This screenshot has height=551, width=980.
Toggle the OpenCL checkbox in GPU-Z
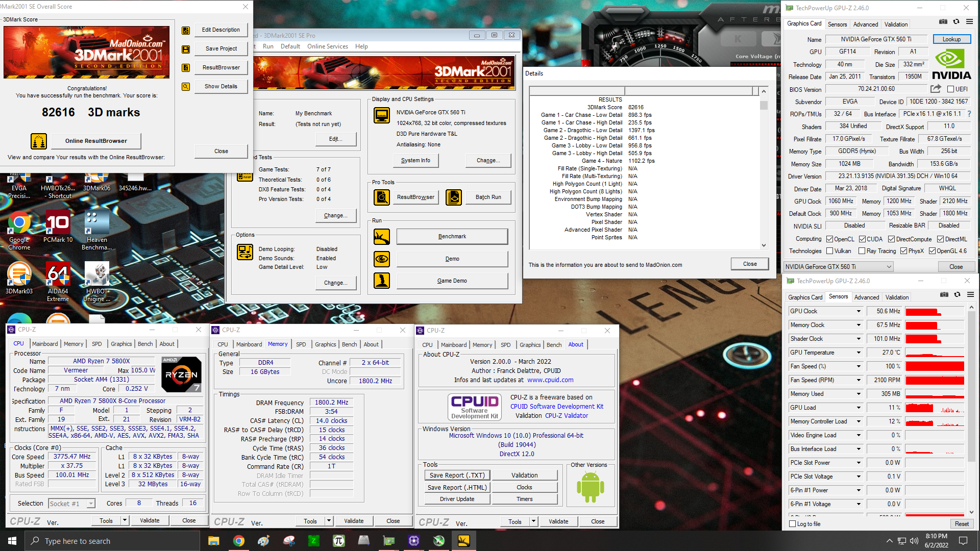point(830,239)
